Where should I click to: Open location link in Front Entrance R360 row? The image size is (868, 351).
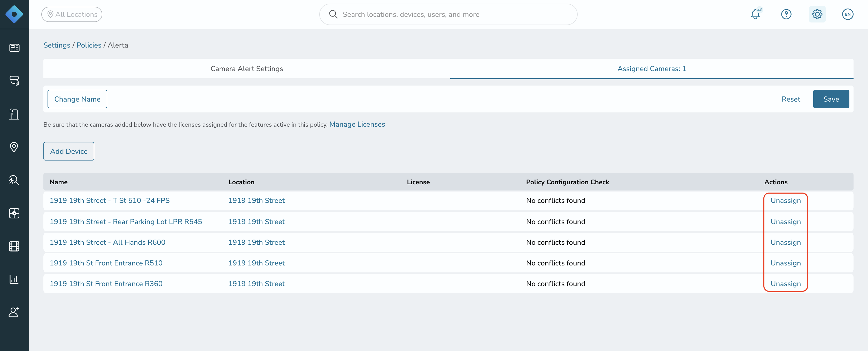pyautogui.click(x=257, y=284)
